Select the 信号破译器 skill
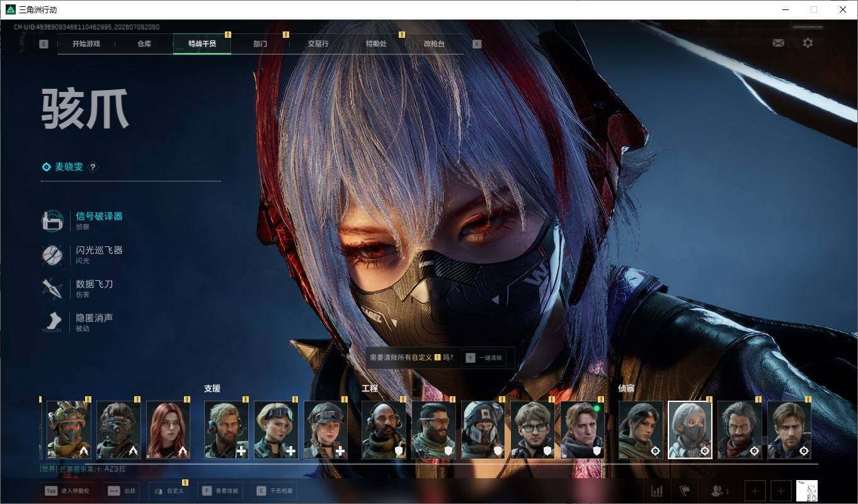The image size is (858, 504). tap(83, 220)
